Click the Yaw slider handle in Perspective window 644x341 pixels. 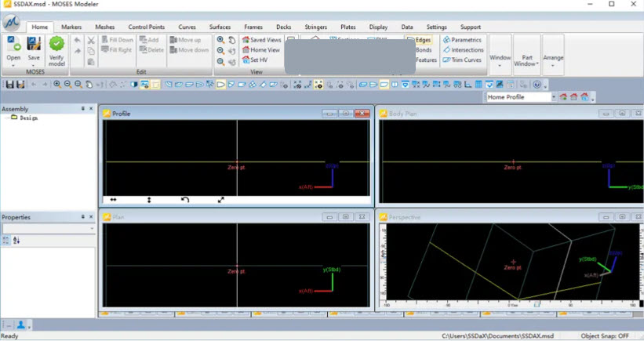(x=537, y=304)
